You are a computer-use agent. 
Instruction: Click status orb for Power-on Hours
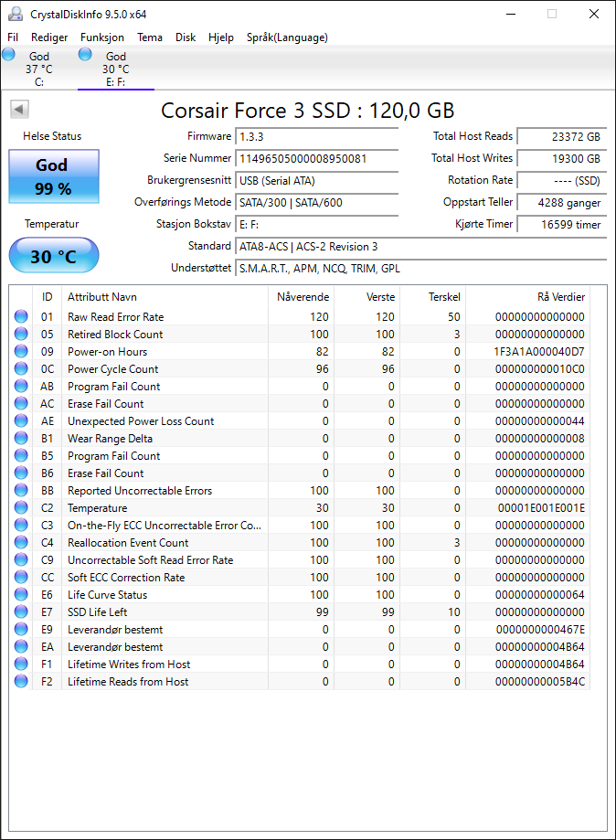[21, 351]
